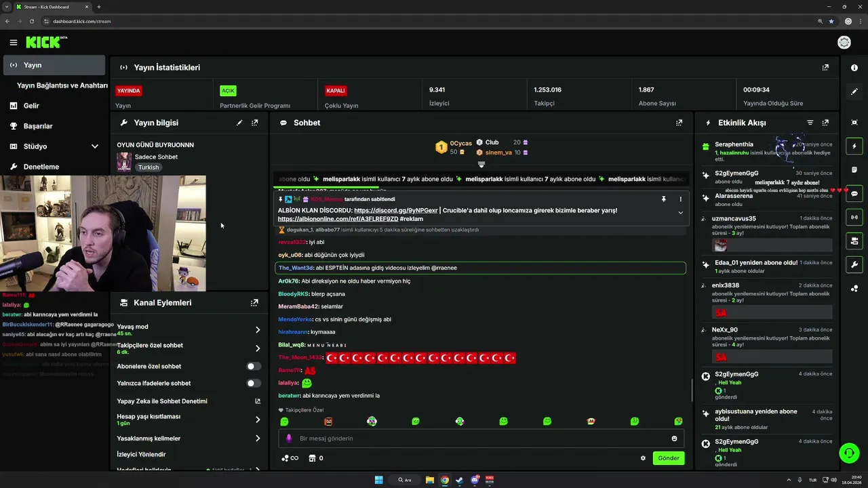
Task: Open Takipçilere özel sohbet settings arrow
Action: (258, 348)
